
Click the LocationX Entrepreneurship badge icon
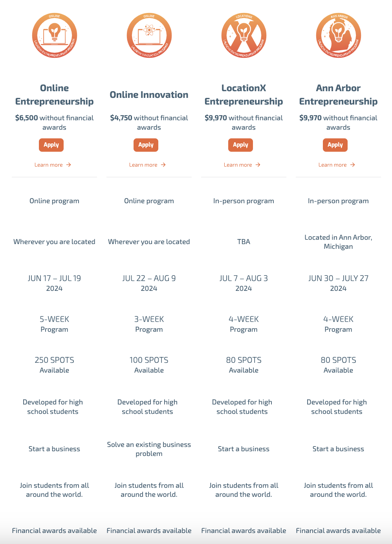click(244, 35)
